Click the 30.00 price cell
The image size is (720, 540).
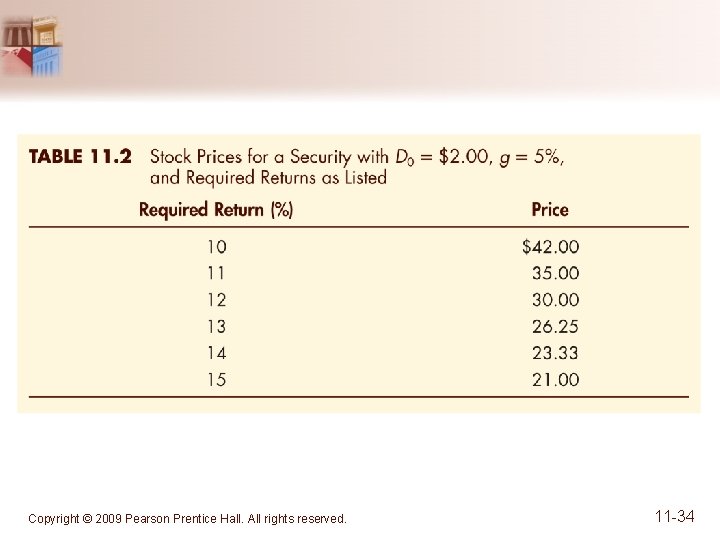pyautogui.click(x=555, y=299)
